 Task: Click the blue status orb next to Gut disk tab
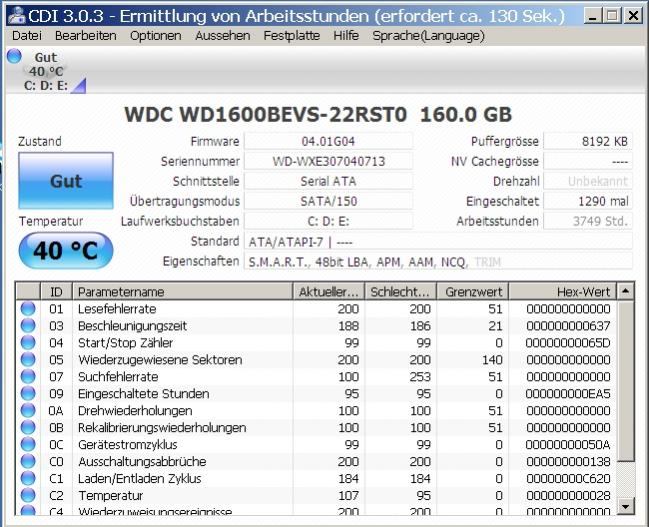tap(14, 56)
